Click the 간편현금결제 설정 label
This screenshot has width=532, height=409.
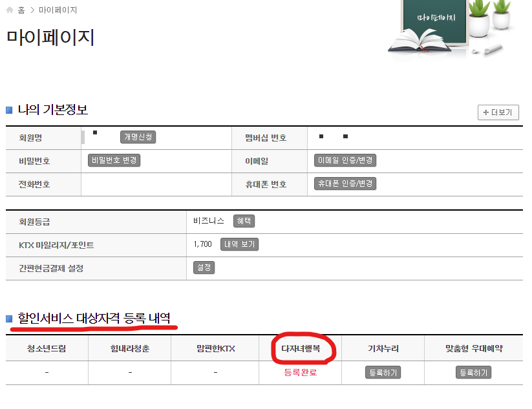(x=51, y=268)
